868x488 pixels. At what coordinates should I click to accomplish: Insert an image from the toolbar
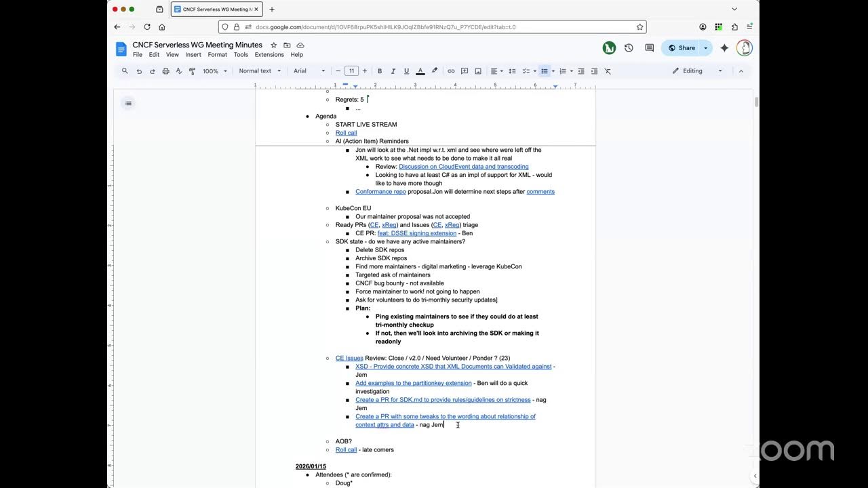tap(478, 70)
